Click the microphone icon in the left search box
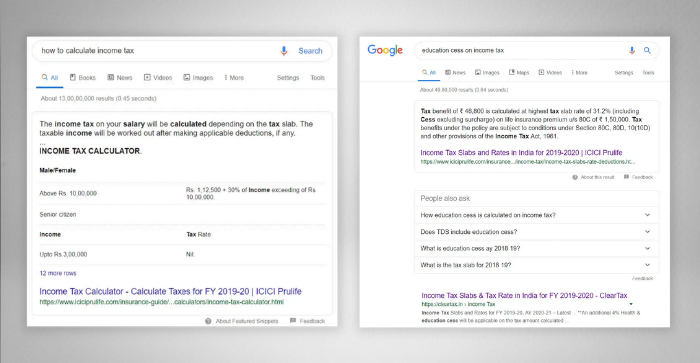700x363 pixels. pos(283,51)
